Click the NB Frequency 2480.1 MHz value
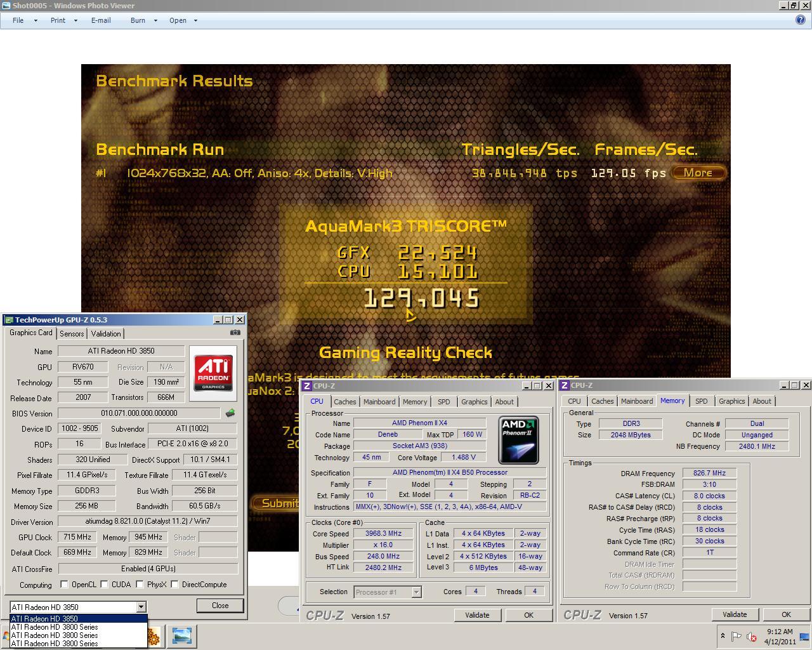Image resolution: width=812 pixels, height=650 pixels. (x=757, y=447)
